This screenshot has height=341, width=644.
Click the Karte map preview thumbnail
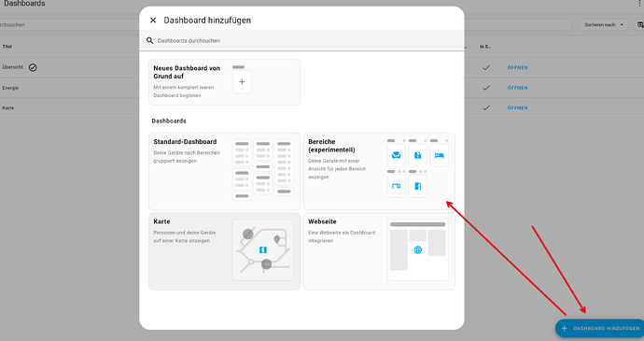[x=263, y=250]
